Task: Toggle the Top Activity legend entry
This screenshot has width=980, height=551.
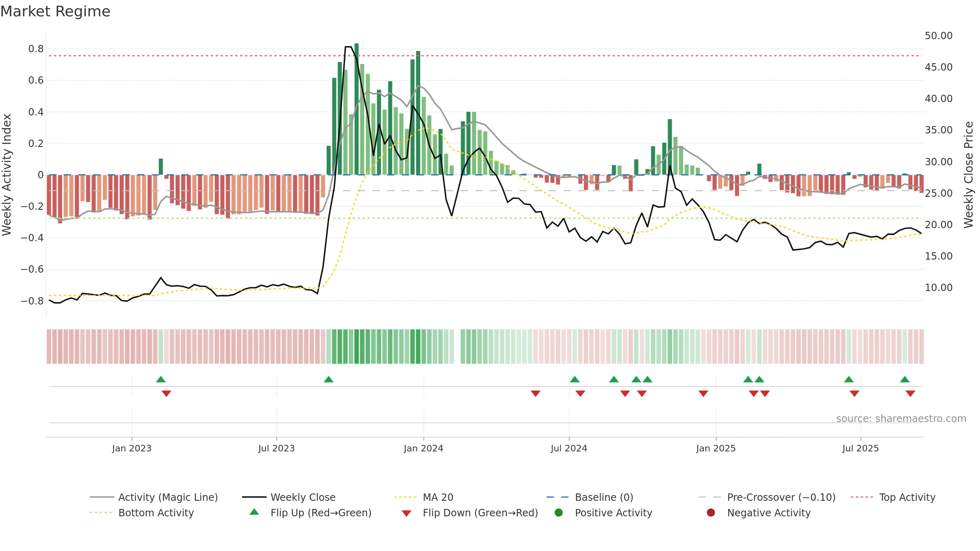Action: click(x=893, y=497)
